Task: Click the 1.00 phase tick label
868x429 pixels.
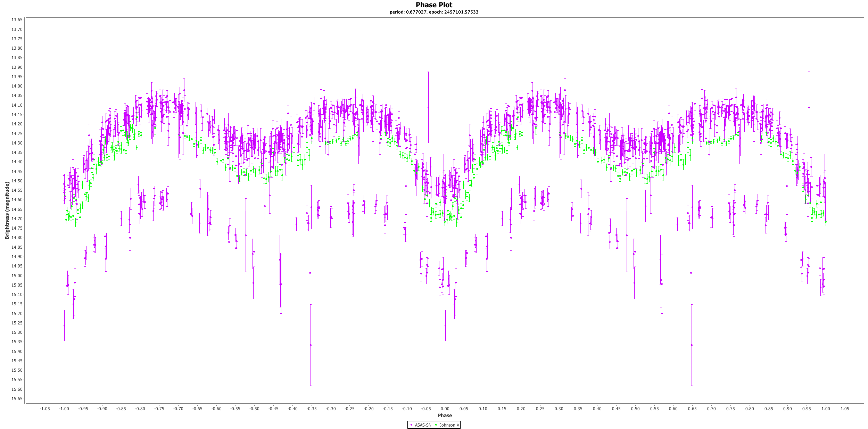Action: pos(826,409)
